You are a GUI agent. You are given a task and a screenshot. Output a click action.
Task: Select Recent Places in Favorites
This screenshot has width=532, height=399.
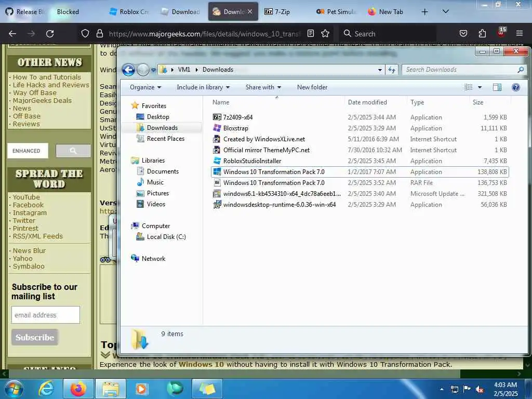pos(166,138)
